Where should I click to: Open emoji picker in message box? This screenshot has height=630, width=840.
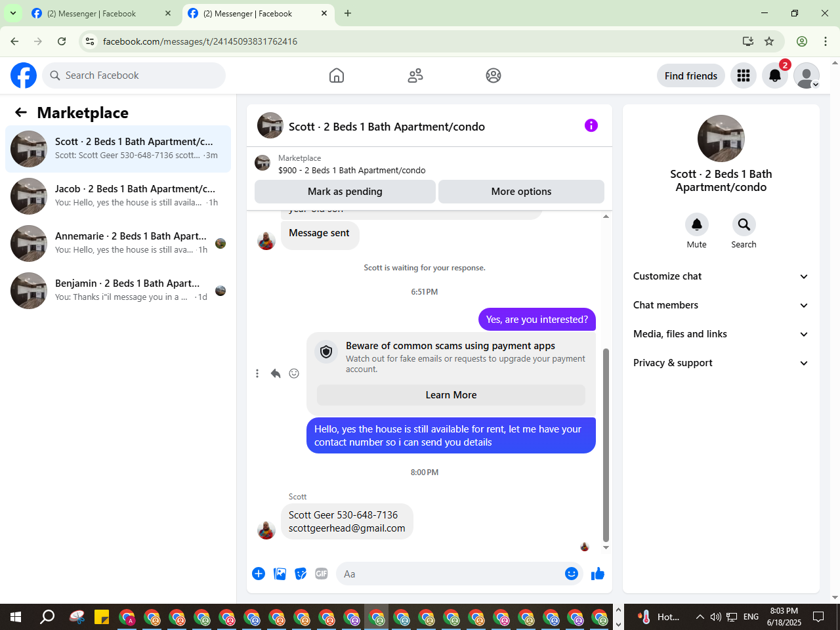click(572, 574)
